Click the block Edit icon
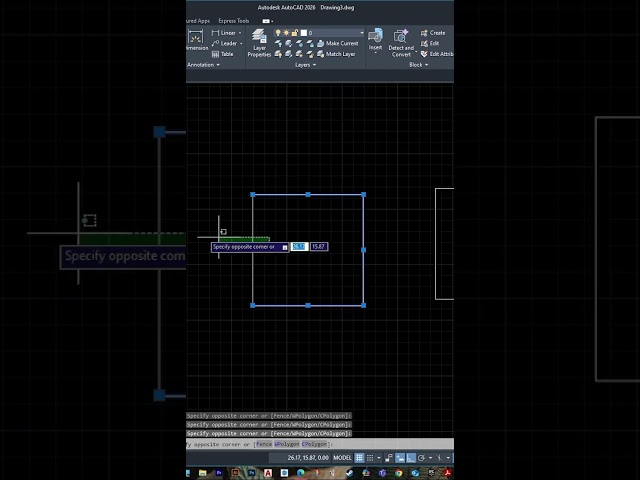The height and width of the screenshot is (480, 640). 424,43
